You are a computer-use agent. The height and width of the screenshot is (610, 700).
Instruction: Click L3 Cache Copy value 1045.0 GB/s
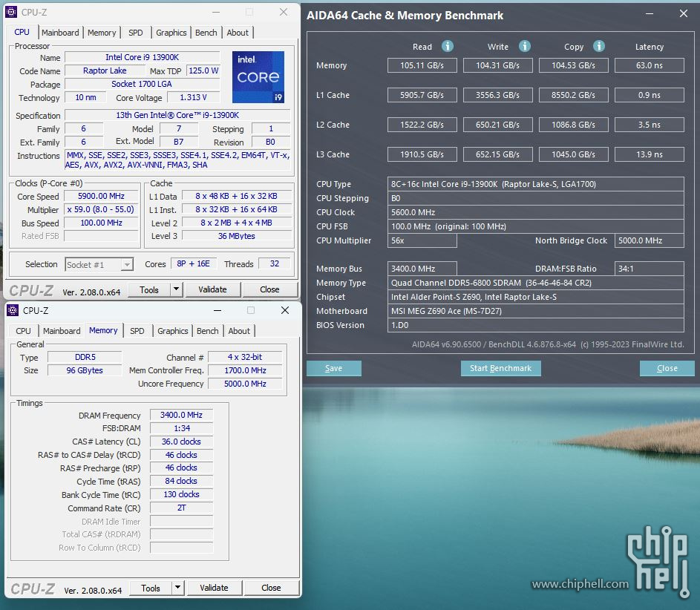click(x=574, y=154)
